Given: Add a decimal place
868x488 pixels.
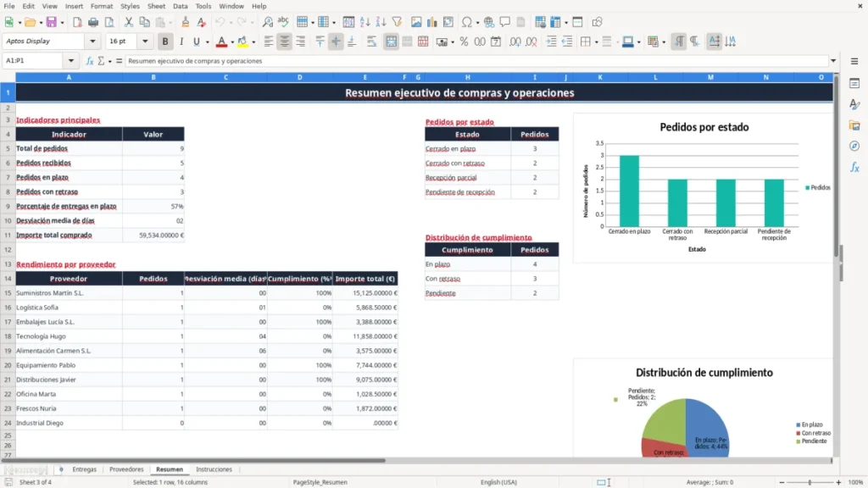Looking at the screenshot, I should 515,42.
